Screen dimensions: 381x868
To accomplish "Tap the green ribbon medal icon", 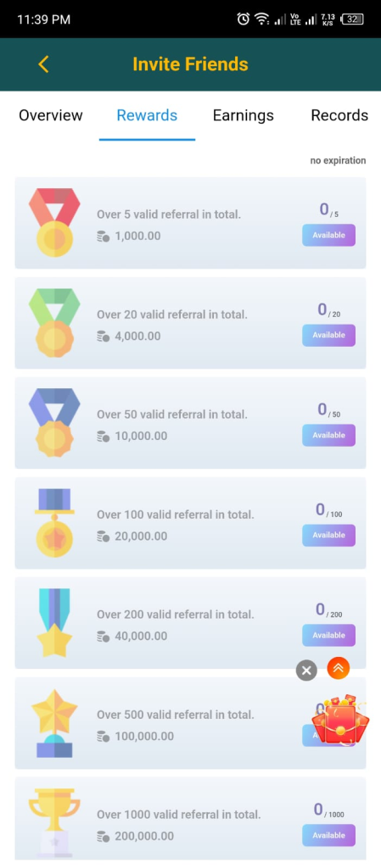I will (54, 323).
